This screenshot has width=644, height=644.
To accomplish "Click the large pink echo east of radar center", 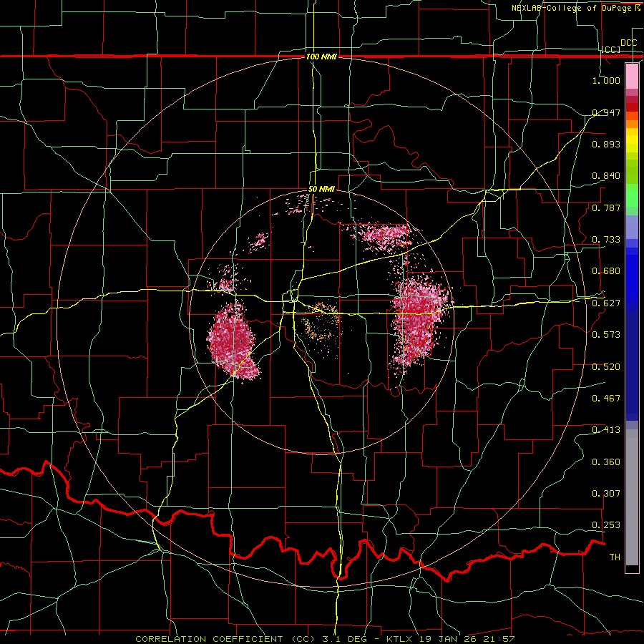I will click(x=419, y=321).
